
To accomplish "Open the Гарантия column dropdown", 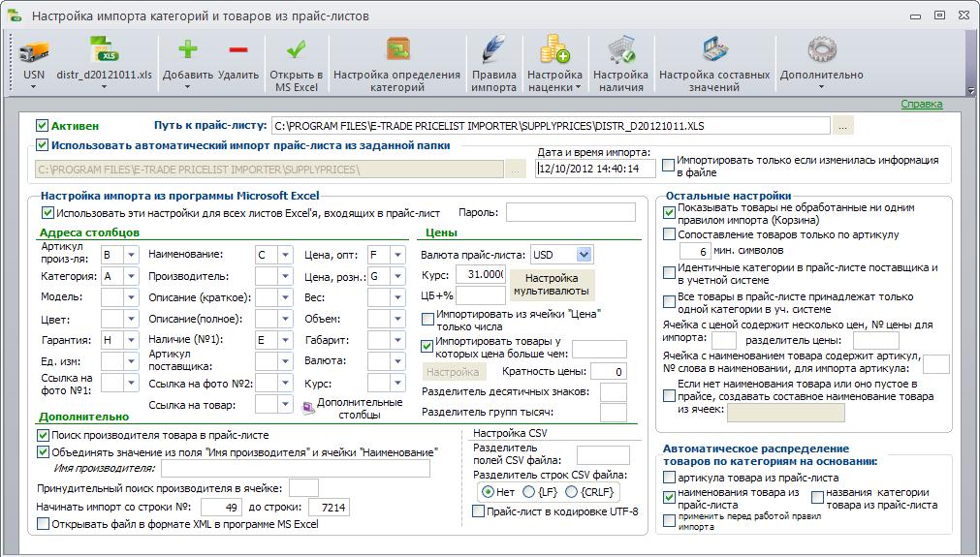I will (x=131, y=340).
